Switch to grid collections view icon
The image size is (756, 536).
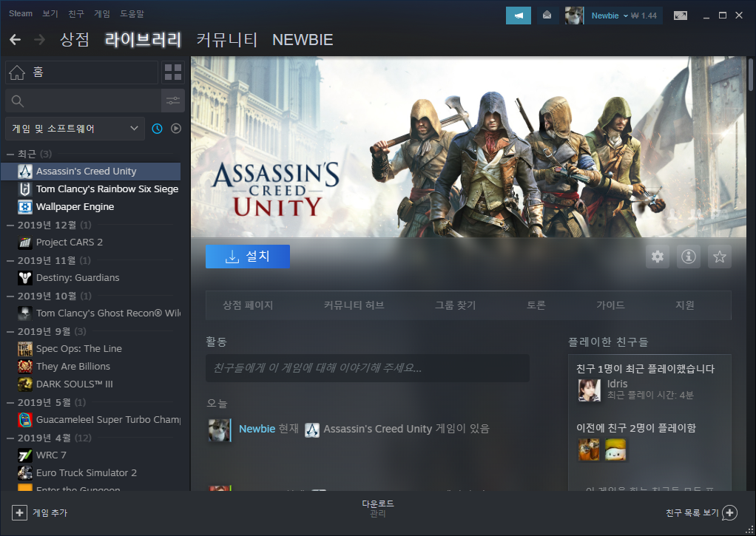(172, 72)
